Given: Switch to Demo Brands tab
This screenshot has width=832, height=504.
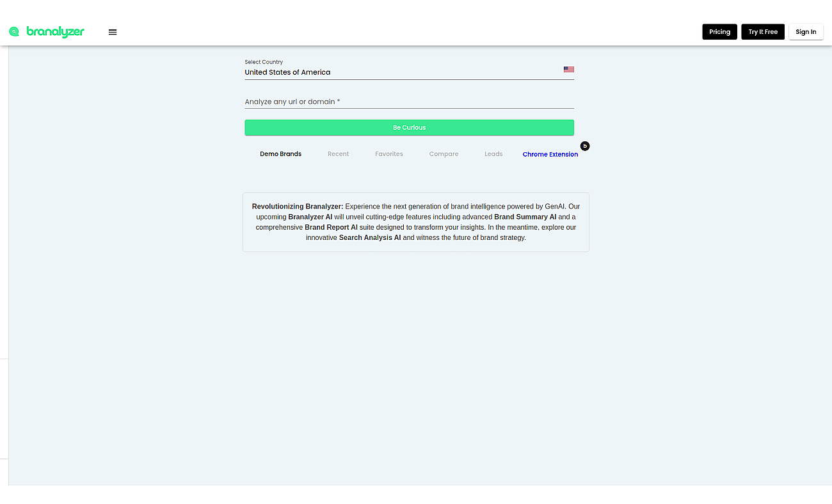Looking at the screenshot, I should pos(280,154).
